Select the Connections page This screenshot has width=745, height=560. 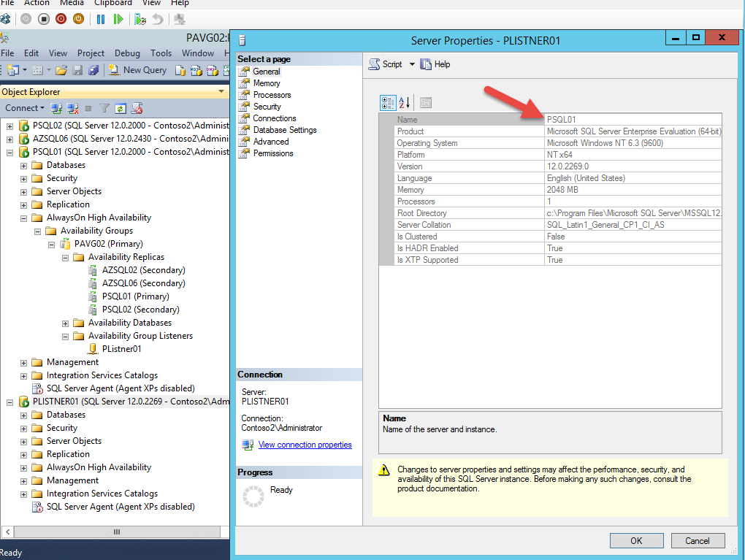coord(274,118)
